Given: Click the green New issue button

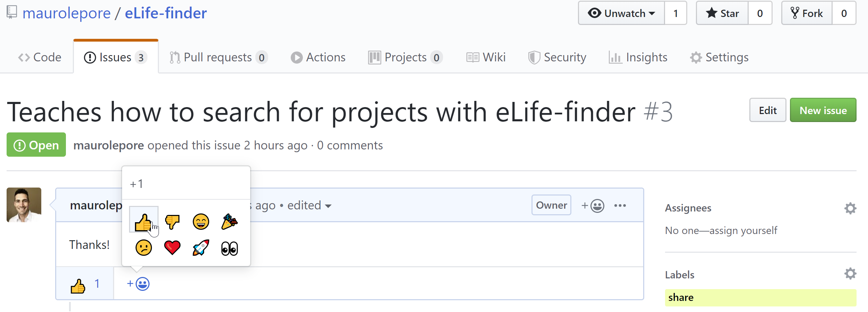Looking at the screenshot, I should pyautogui.click(x=823, y=110).
